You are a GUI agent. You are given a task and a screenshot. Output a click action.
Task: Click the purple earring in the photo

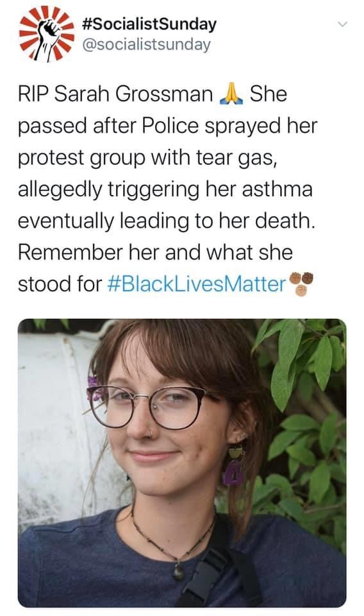[234, 466]
